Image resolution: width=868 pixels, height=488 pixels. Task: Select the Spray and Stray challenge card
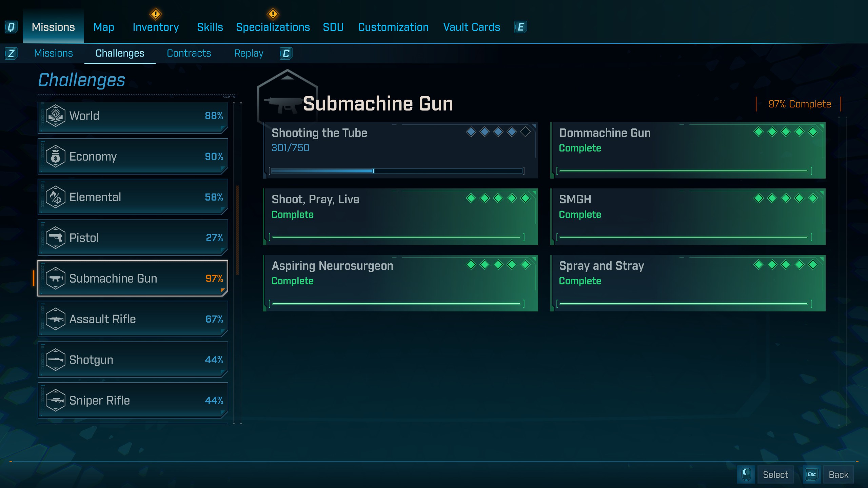[x=688, y=283]
